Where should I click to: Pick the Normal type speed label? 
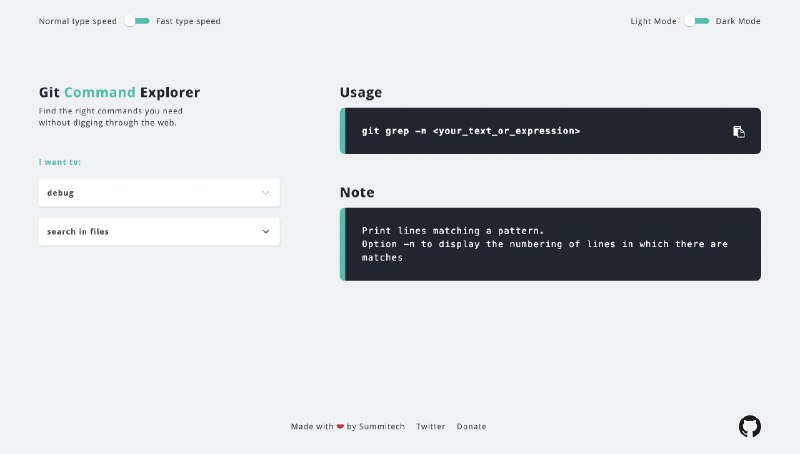78,21
